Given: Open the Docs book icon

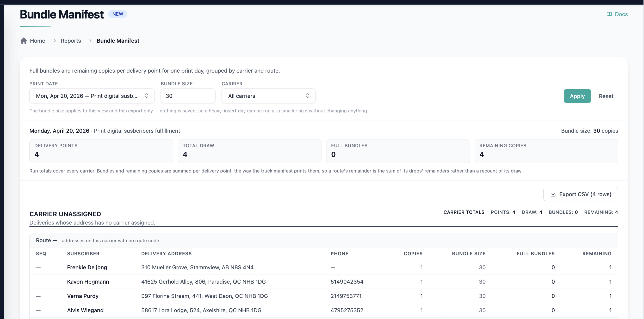Looking at the screenshot, I should [x=609, y=14].
